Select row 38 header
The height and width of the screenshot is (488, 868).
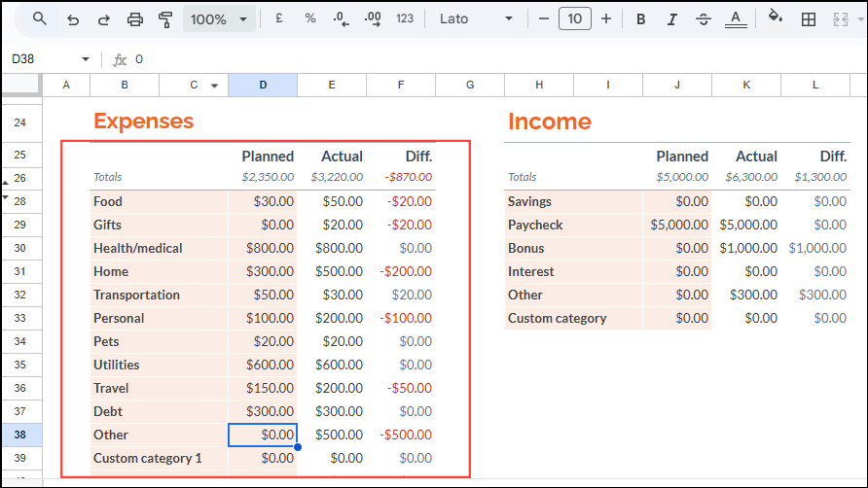pos(20,435)
